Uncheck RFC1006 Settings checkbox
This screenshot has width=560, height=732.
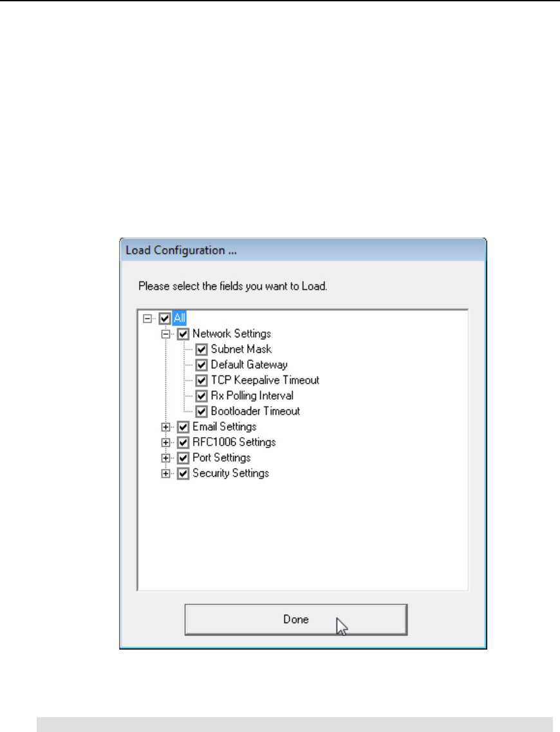click(x=183, y=442)
